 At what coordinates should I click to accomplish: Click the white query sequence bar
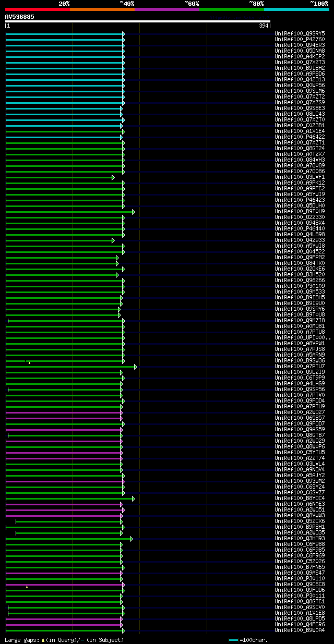pos(138,21)
